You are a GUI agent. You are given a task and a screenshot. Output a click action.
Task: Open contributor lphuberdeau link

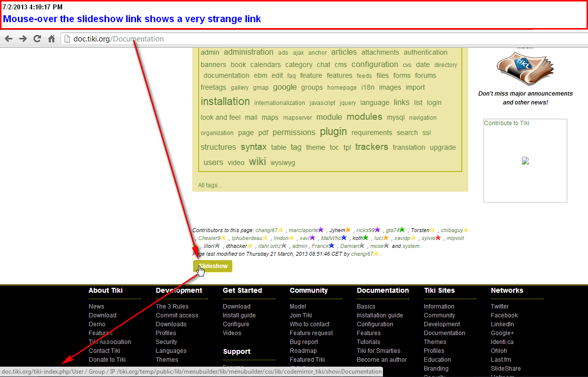(247, 238)
